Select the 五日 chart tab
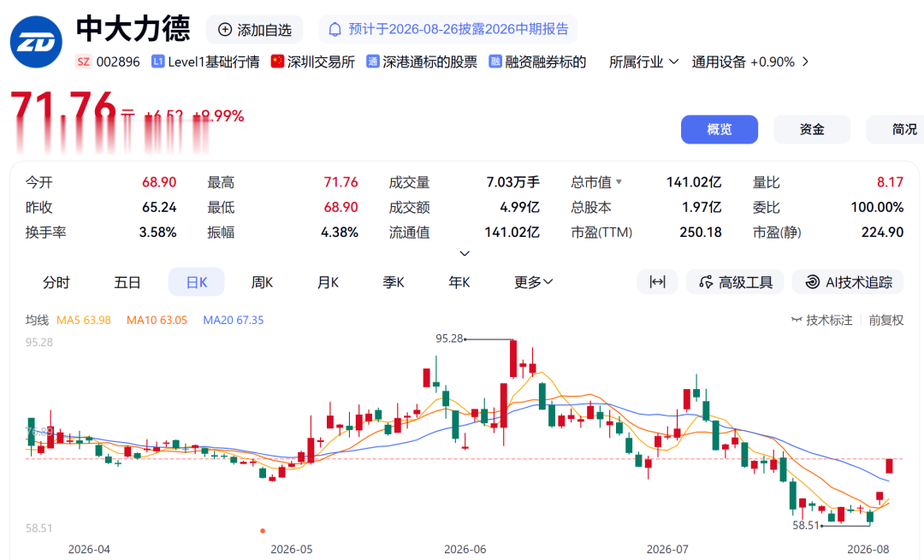The height and width of the screenshot is (560, 924). [127, 283]
